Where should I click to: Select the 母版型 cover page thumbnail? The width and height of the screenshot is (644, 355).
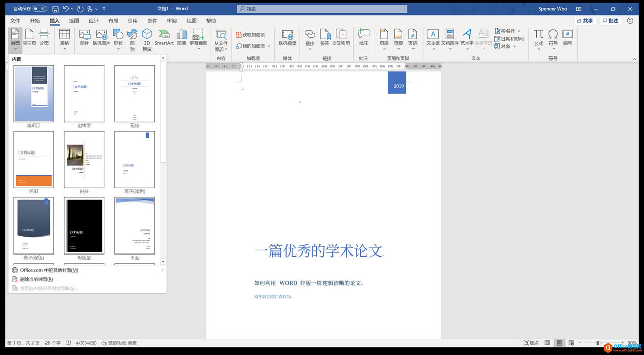(84, 226)
